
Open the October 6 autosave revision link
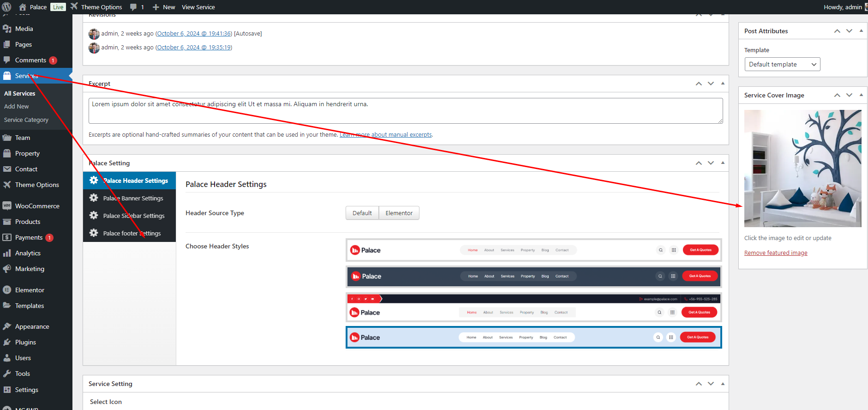pos(194,34)
